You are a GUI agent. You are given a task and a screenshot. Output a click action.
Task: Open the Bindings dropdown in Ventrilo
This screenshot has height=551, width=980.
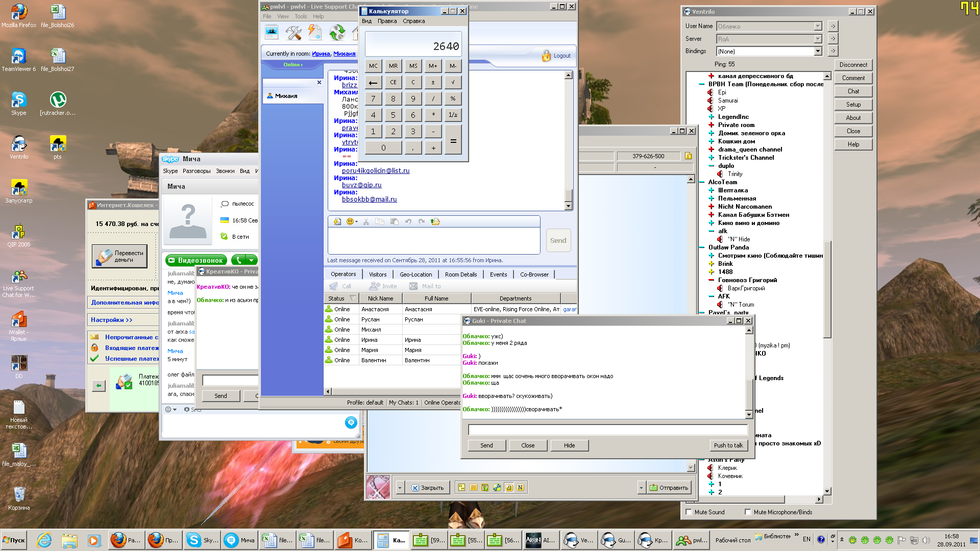[818, 51]
